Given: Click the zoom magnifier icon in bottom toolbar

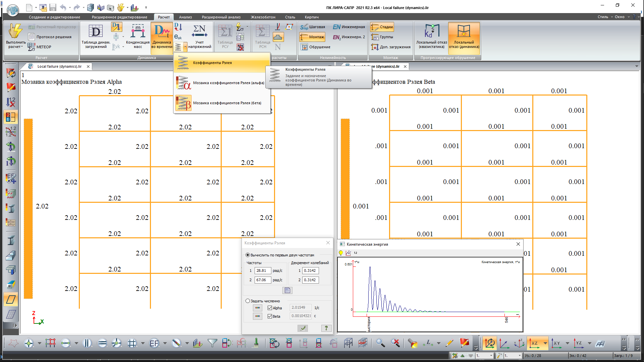Looking at the screenshot, I should (380, 343).
